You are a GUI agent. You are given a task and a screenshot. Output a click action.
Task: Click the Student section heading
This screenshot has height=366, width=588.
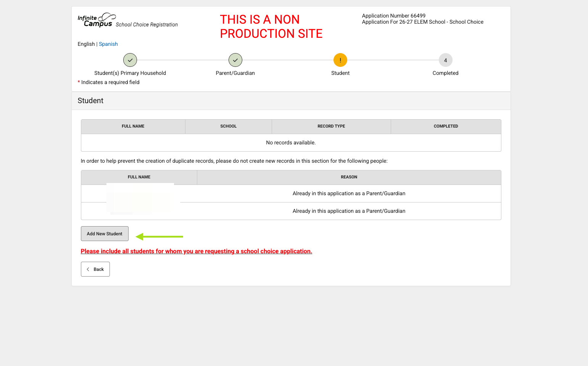[90, 100]
